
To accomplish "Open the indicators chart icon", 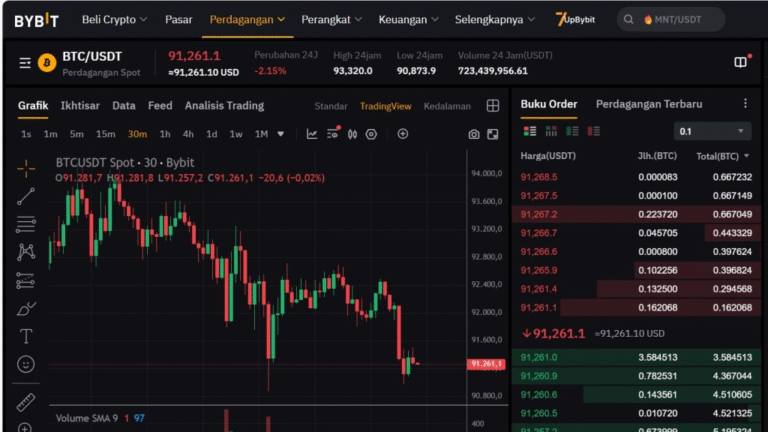I will click(312, 134).
